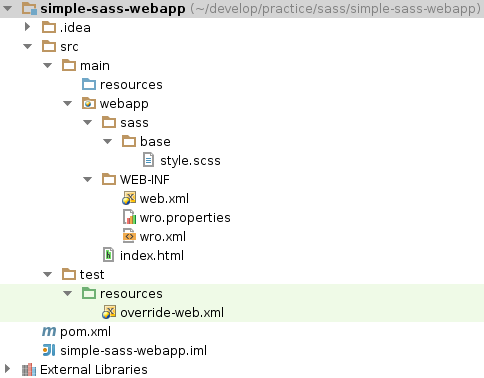Click the webapp web-resource folder icon
Screen dimensions: 484x378
click(x=89, y=103)
